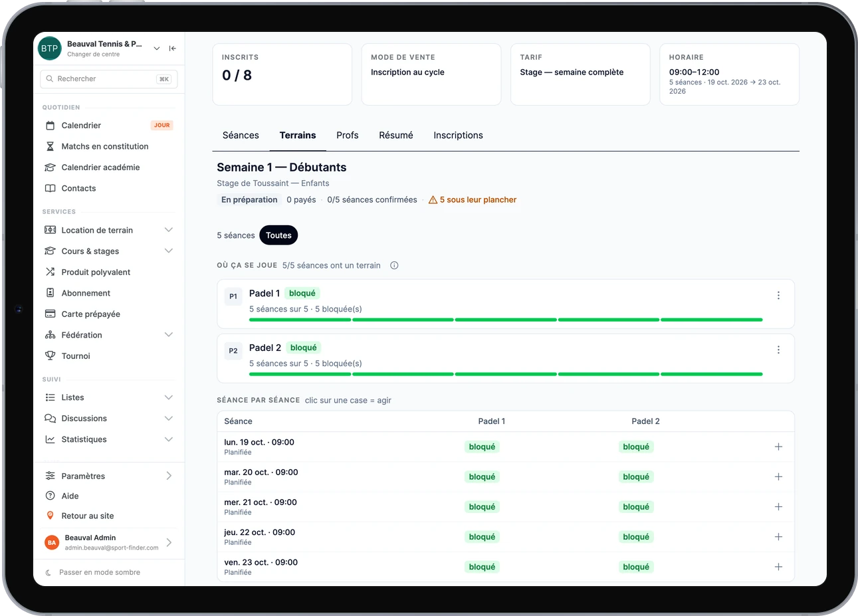Click the Tournoi trophy icon
Viewport: 858px width, 616px height.
[x=50, y=356]
